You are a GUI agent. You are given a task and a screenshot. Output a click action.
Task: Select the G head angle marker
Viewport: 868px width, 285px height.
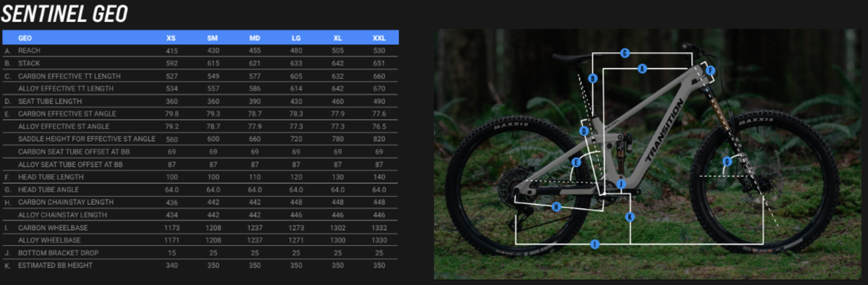(727, 161)
